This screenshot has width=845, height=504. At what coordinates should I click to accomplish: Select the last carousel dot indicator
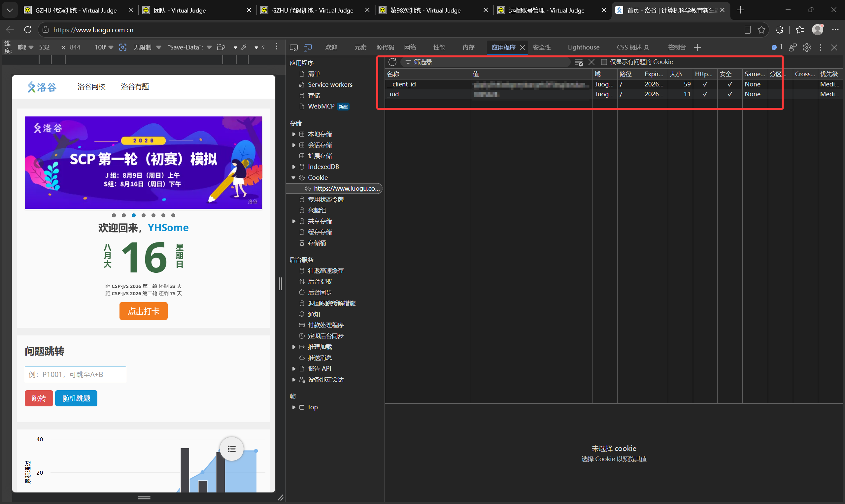point(173,215)
